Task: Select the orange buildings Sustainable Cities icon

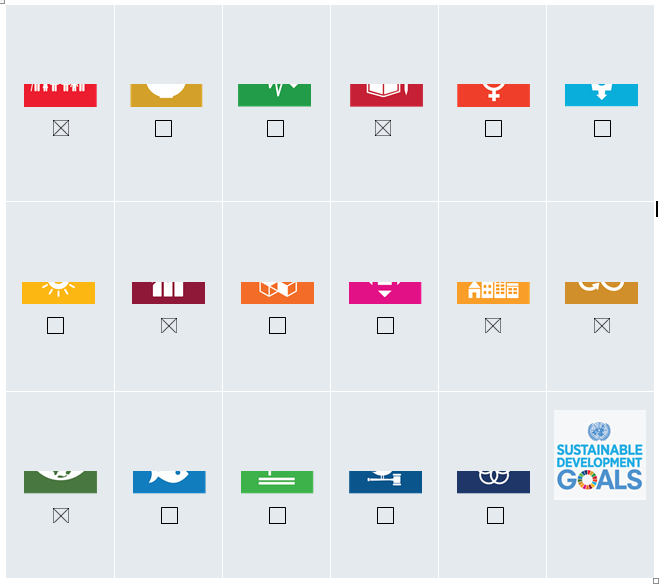Action: click(493, 293)
